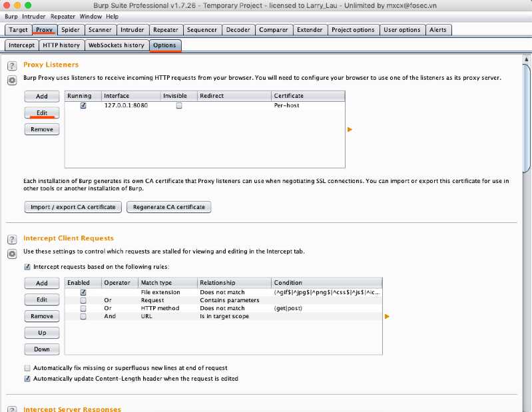Edit the selected intercept rule
This screenshot has height=412, width=532.
pos(42,300)
